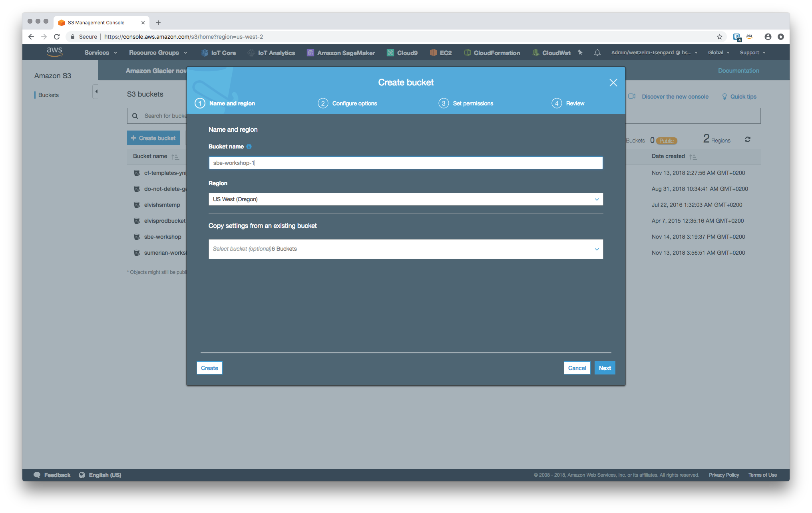Close the Create bucket dialog
Image resolution: width=812 pixels, height=513 pixels.
coord(613,83)
